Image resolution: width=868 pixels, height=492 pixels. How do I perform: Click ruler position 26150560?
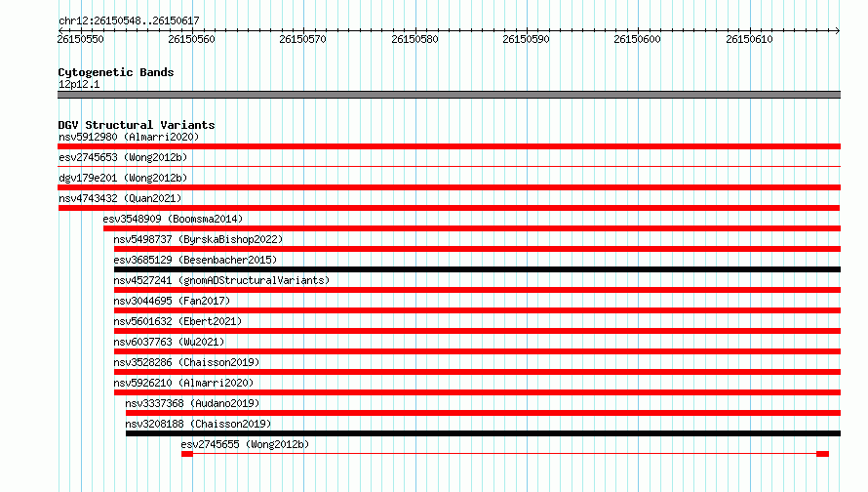(191, 39)
